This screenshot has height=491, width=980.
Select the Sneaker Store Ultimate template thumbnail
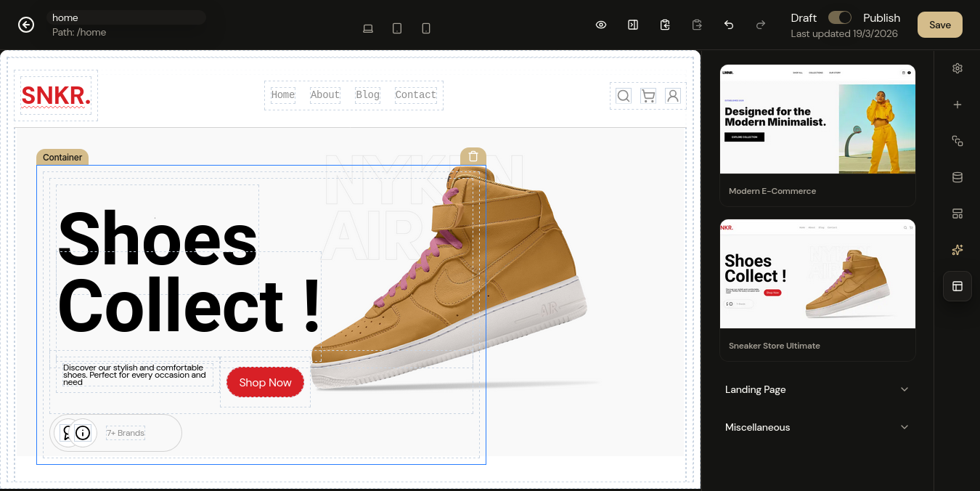coord(817,274)
